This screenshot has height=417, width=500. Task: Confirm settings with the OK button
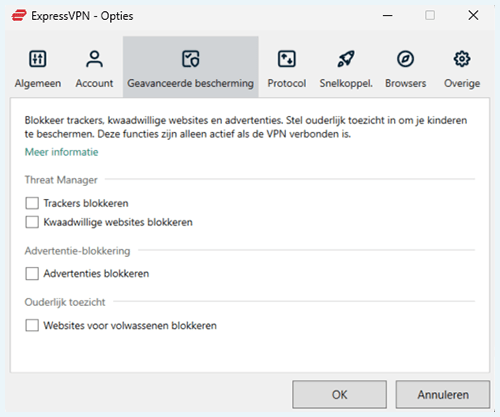click(339, 395)
